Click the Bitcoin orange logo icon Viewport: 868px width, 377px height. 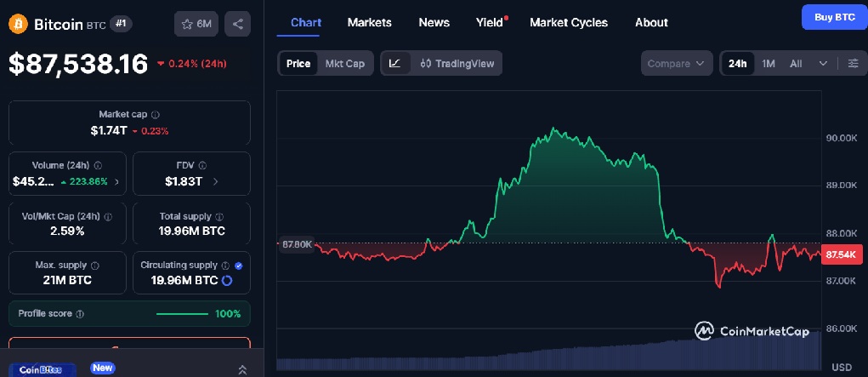(x=18, y=24)
